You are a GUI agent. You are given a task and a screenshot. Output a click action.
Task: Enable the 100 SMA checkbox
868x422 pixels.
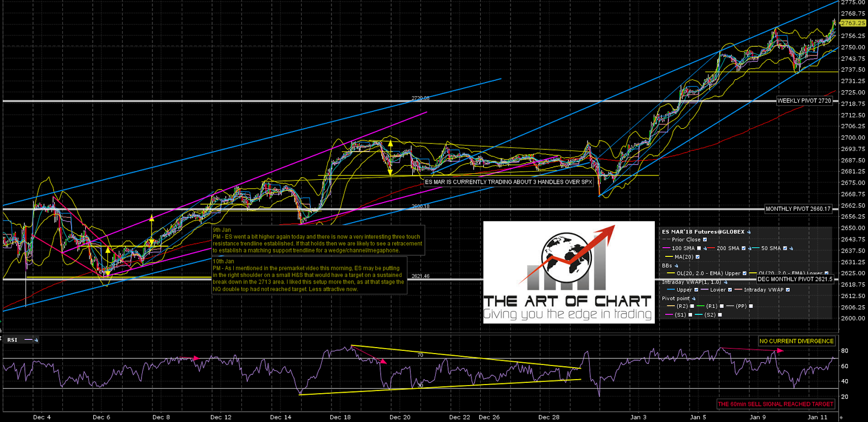pyautogui.click(x=699, y=248)
